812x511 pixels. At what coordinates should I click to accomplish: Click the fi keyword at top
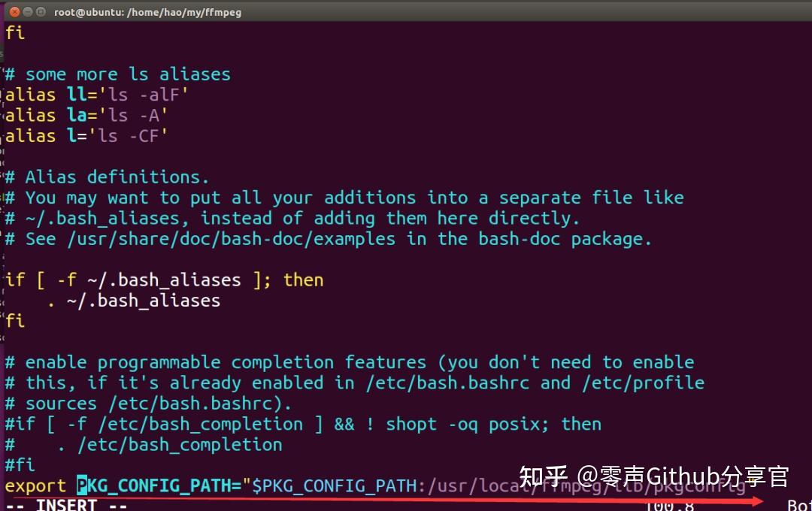point(14,32)
